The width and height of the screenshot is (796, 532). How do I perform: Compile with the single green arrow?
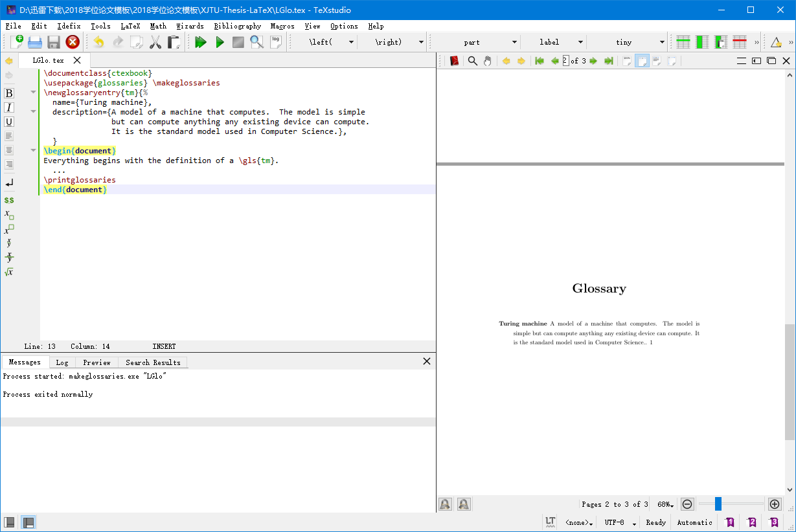click(x=220, y=42)
